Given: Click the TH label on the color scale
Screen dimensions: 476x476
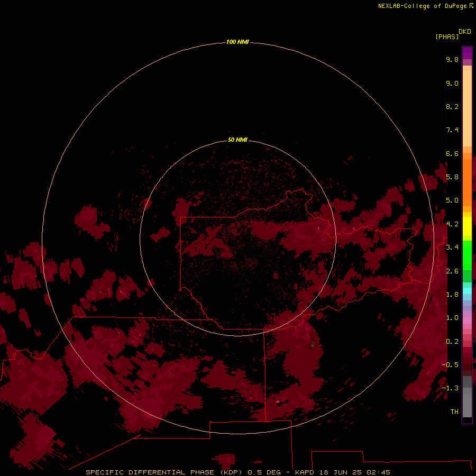Looking at the screenshot, I should point(454,412).
